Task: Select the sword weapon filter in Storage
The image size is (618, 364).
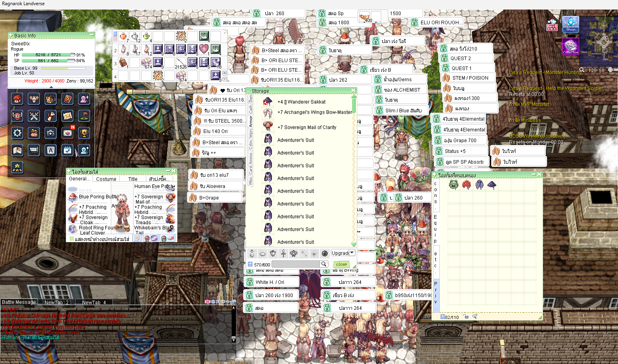Action: click(x=283, y=253)
